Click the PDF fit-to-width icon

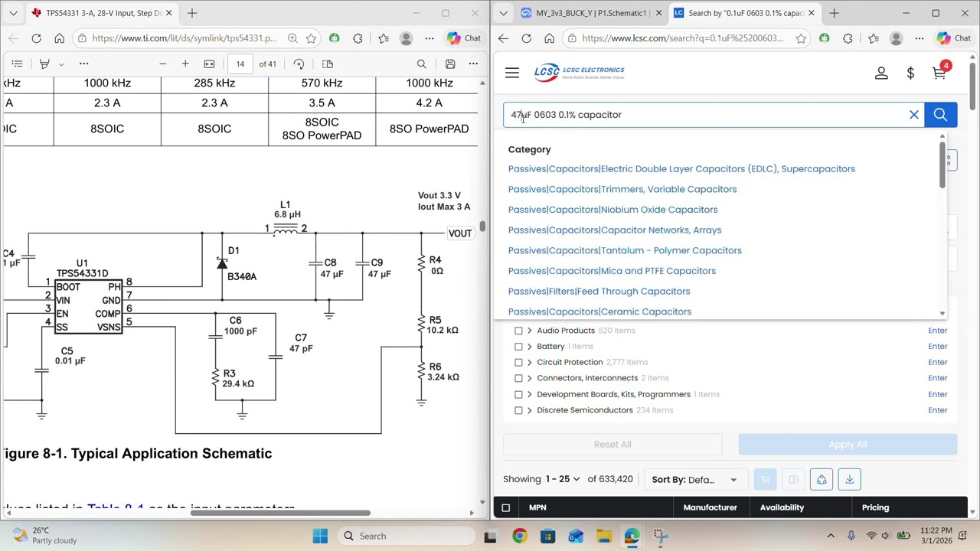coord(209,64)
